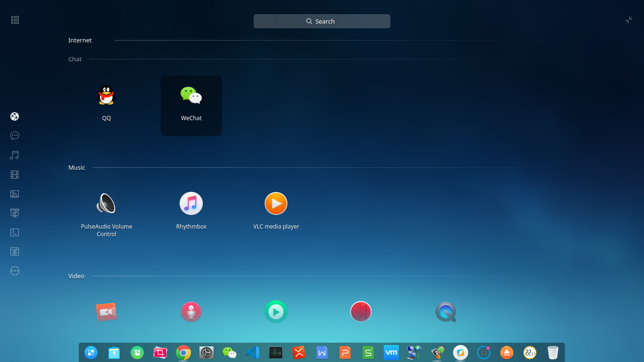Click the orange eject disk dock icon

[x=507, y=352]
